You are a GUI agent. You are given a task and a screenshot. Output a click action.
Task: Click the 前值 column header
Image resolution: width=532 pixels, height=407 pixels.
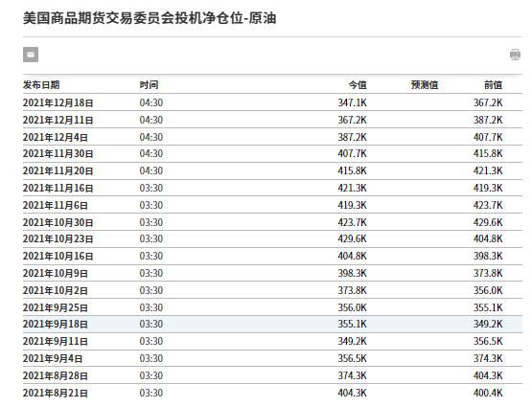pos(493,84)
